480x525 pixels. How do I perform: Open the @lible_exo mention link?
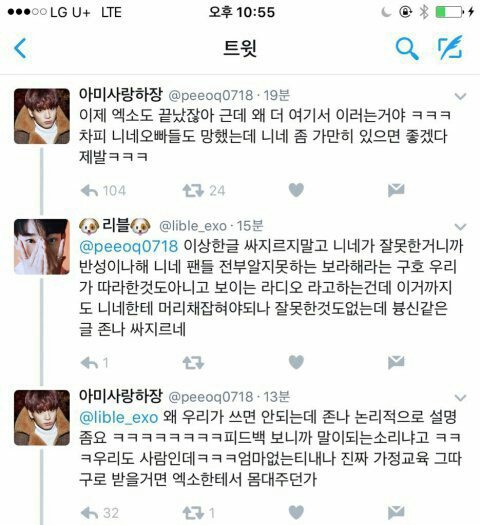118,418
